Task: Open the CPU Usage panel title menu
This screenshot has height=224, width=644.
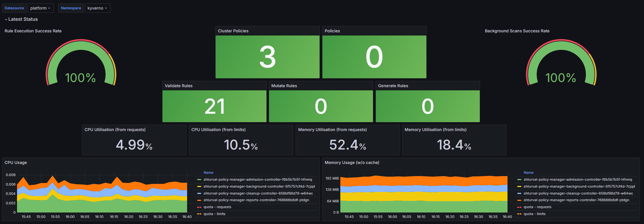Action: tap(16, 163)
